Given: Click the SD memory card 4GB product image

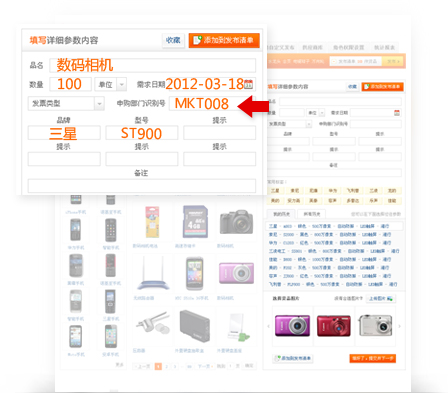Looking at the screenshot, I should point(195,222).
